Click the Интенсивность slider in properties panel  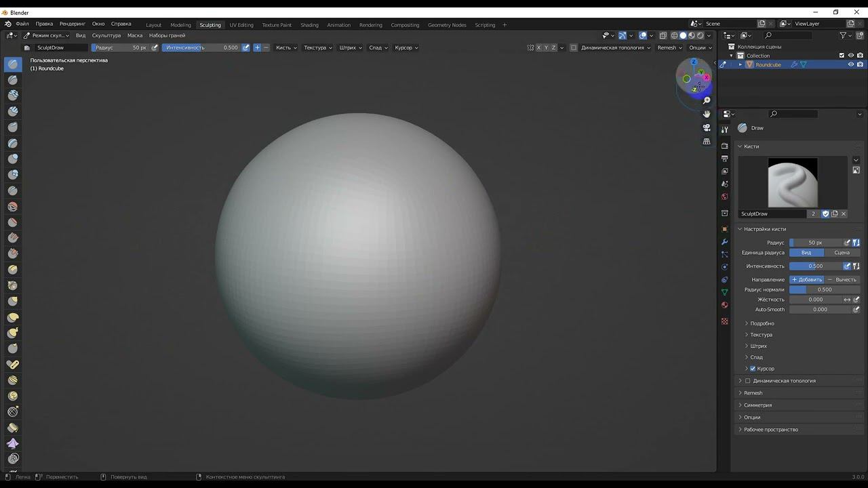[x=816, y=266]
